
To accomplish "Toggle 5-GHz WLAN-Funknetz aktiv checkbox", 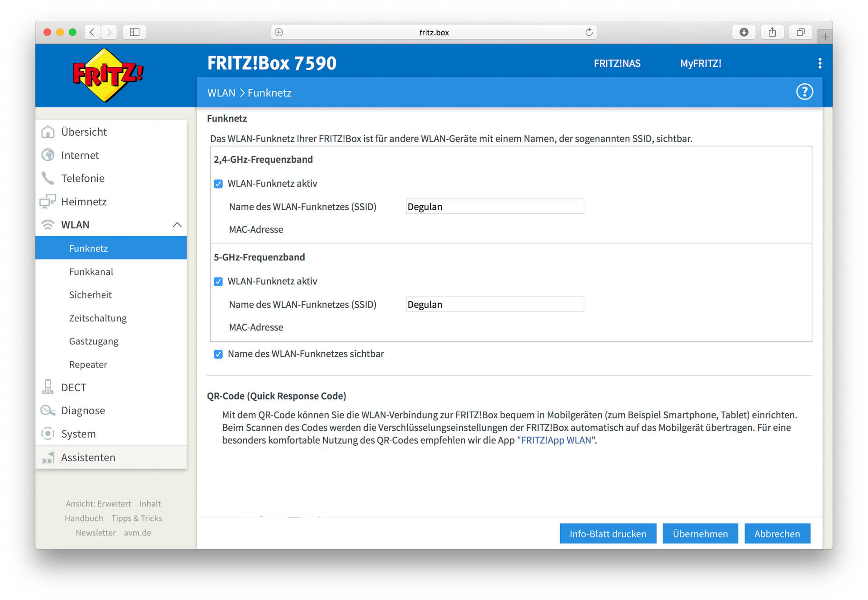I will coord(218,282).
